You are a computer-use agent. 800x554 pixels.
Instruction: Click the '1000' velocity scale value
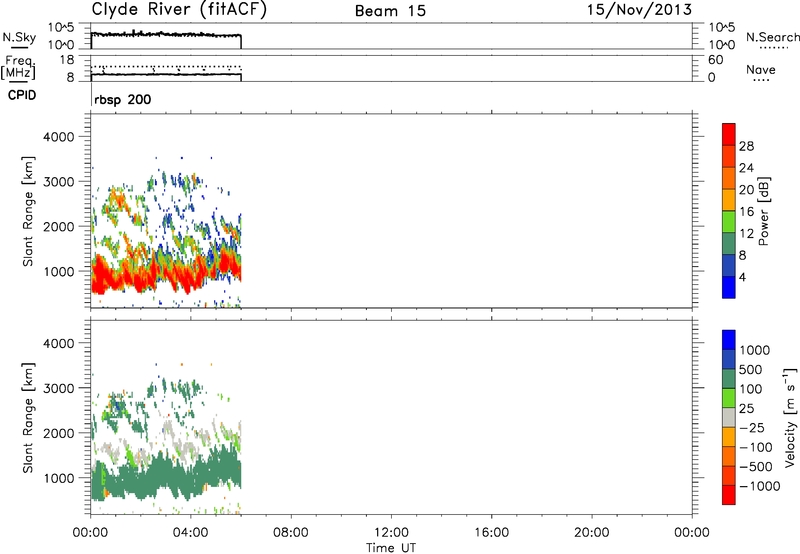(x=755, y=350)
